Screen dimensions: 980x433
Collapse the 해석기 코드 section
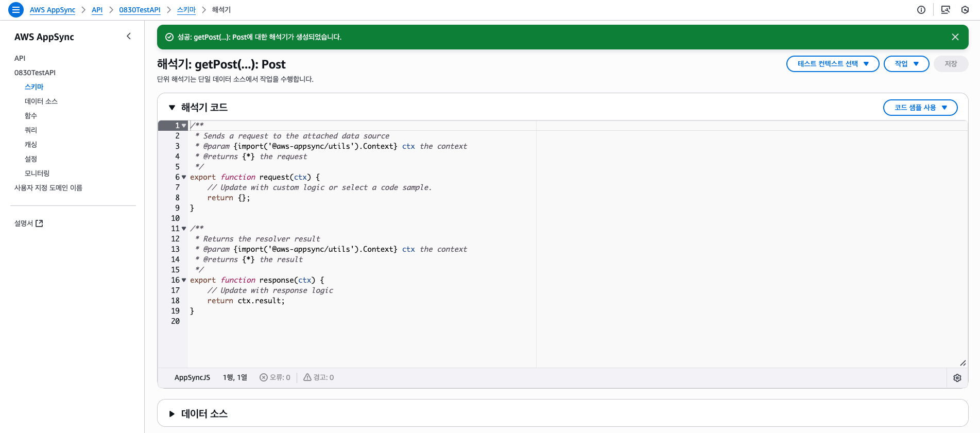pos(172,108)
